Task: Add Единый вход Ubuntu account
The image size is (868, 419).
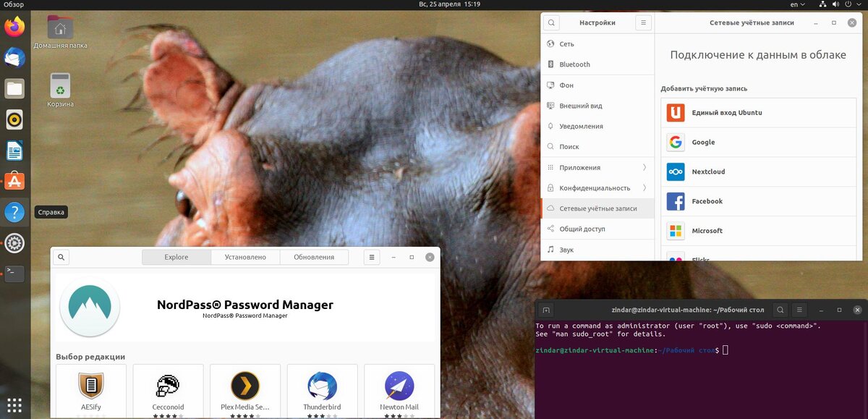Action: click(758, 113)
